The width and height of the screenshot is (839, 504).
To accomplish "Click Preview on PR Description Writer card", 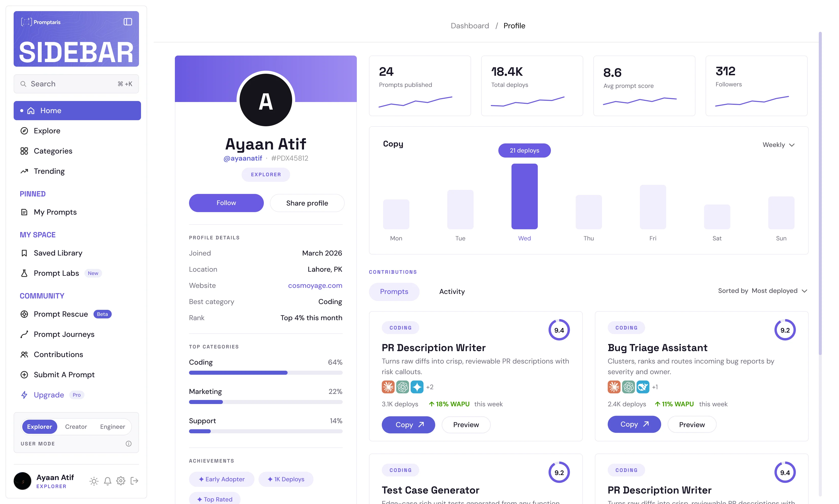I will [466, 425].
